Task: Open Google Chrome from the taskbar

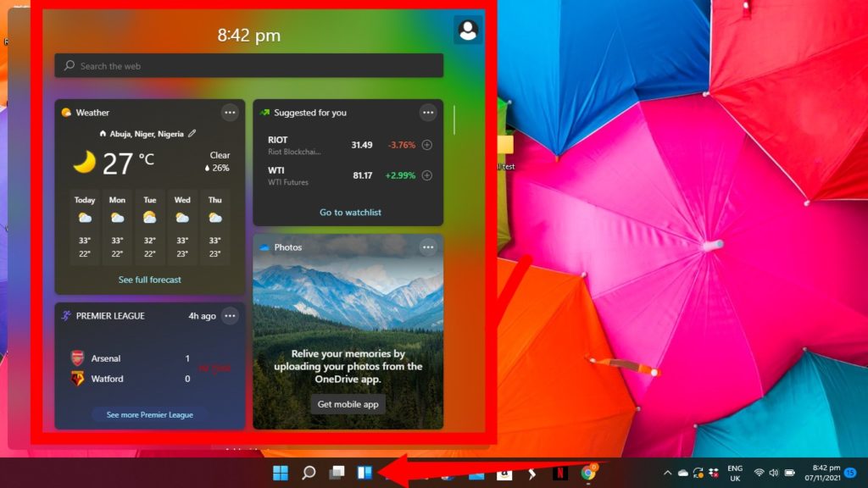Action: point(588,473)
